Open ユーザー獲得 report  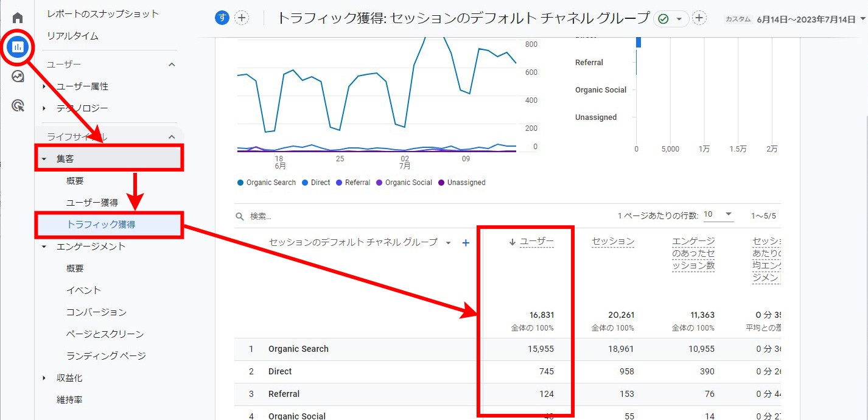point(92,203)
